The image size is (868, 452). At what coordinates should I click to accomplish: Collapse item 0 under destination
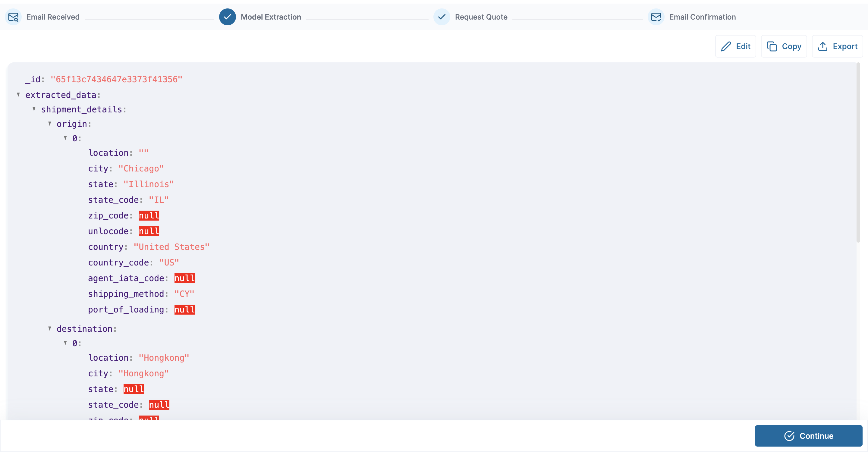coord(65,343)
